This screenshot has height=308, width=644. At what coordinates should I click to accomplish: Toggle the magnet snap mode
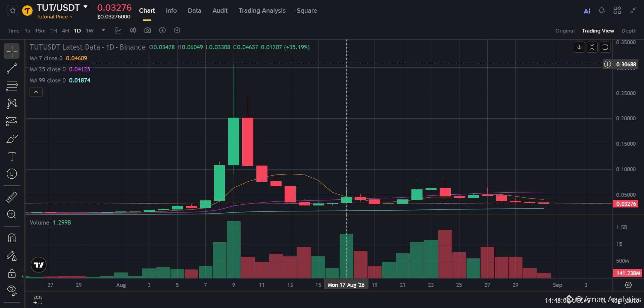click(x=12, y=238)
